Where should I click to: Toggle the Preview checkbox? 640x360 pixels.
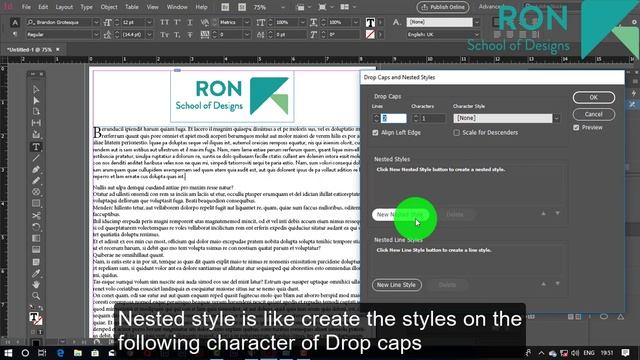576,127
